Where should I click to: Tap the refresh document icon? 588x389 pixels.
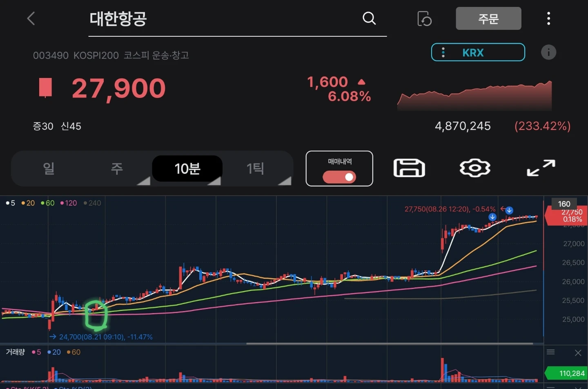pos(424,19)
